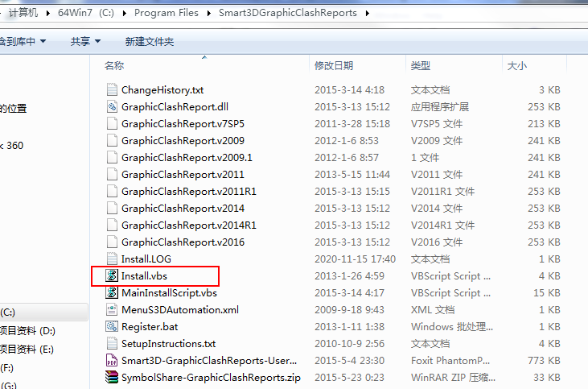Click the size cell 33 KB

(547, 378)
